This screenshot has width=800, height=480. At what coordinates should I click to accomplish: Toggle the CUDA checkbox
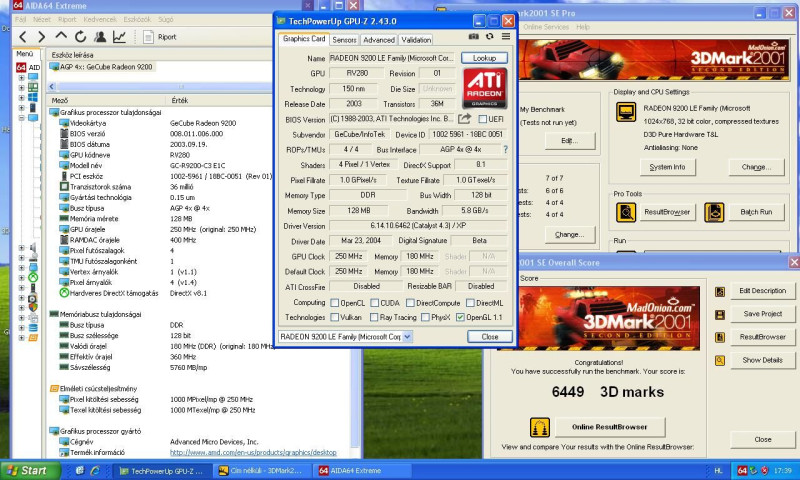pyautogui.click(x=374, y=302)
